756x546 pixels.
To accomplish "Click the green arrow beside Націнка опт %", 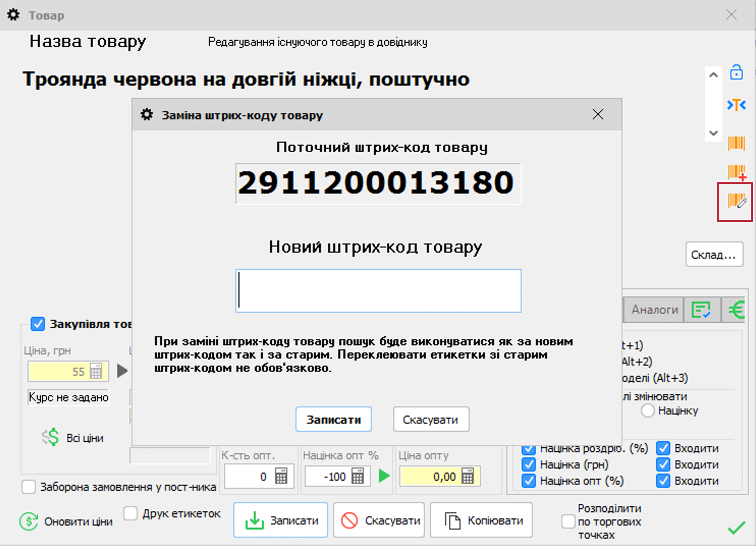I will (385, 476).
